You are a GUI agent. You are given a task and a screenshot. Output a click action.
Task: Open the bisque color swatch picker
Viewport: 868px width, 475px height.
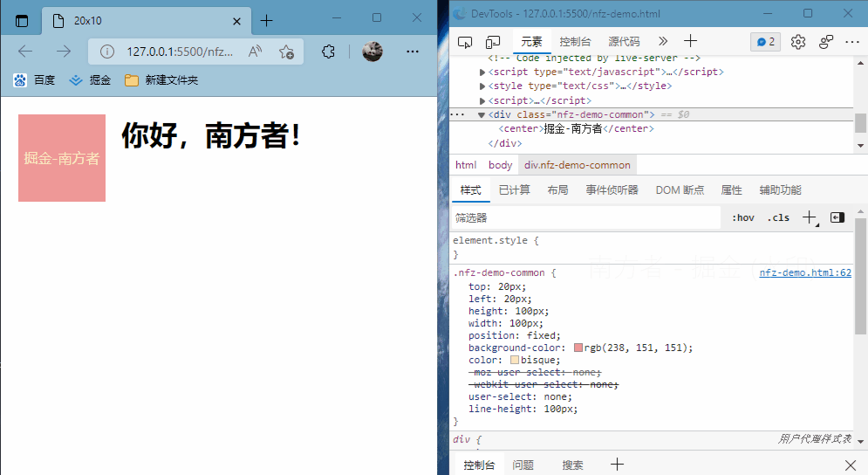coord(515,360)
